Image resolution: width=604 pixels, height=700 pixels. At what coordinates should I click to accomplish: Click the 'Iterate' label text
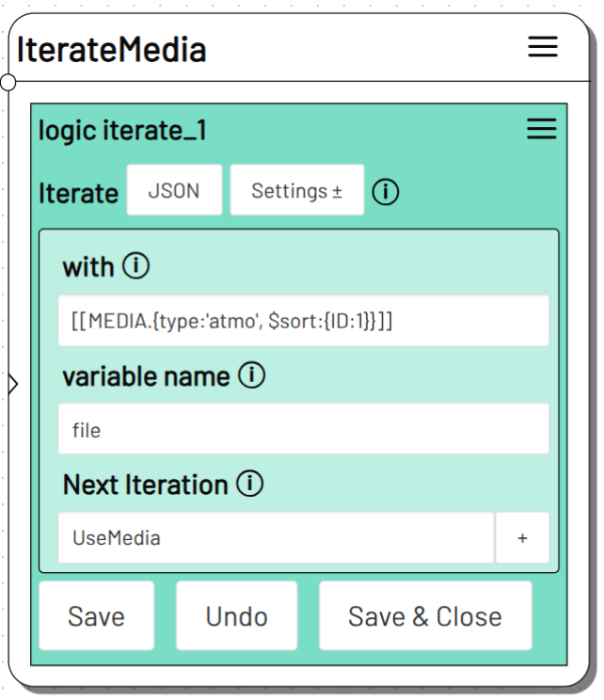(78, 193)
